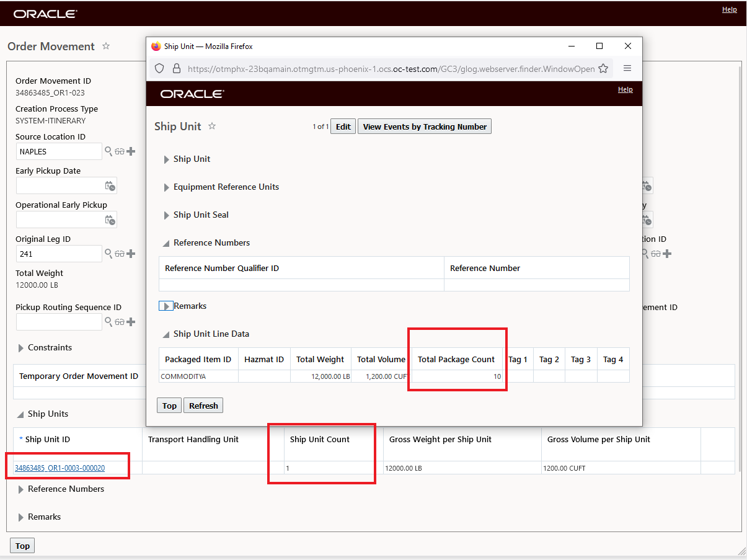Click the plus icon beside Original Leg ID
This screenshot has width=747, height=560.
(x=131, y=254)
